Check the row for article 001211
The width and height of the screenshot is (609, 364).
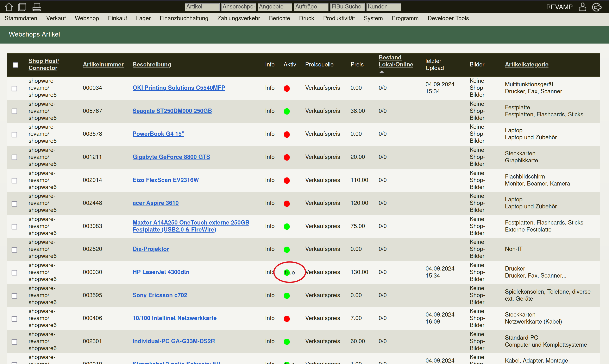tap(14, 157)
